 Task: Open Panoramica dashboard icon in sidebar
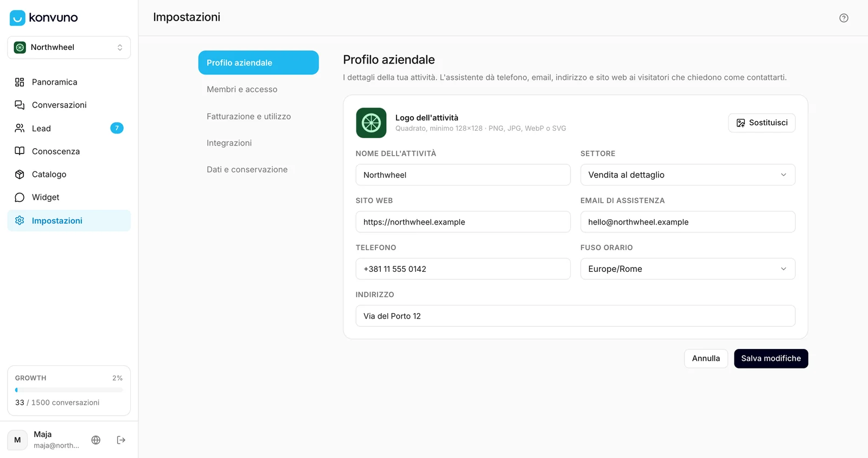click(x=20, y=82)
